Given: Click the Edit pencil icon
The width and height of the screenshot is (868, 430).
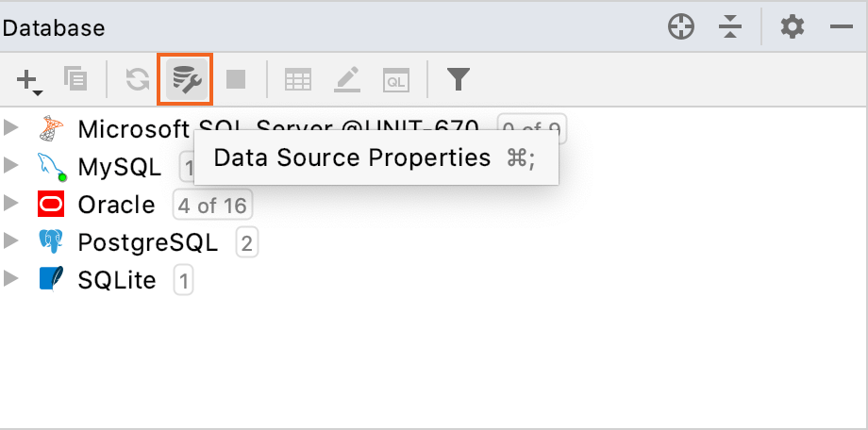Looking at the screenshot, I should pyautogui.click(x=347, y=80).
